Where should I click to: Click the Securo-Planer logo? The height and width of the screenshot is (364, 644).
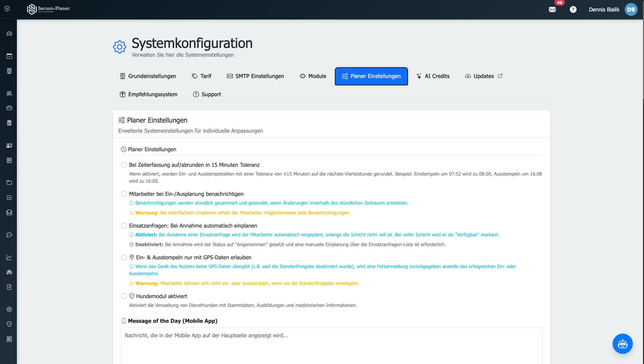49,9
